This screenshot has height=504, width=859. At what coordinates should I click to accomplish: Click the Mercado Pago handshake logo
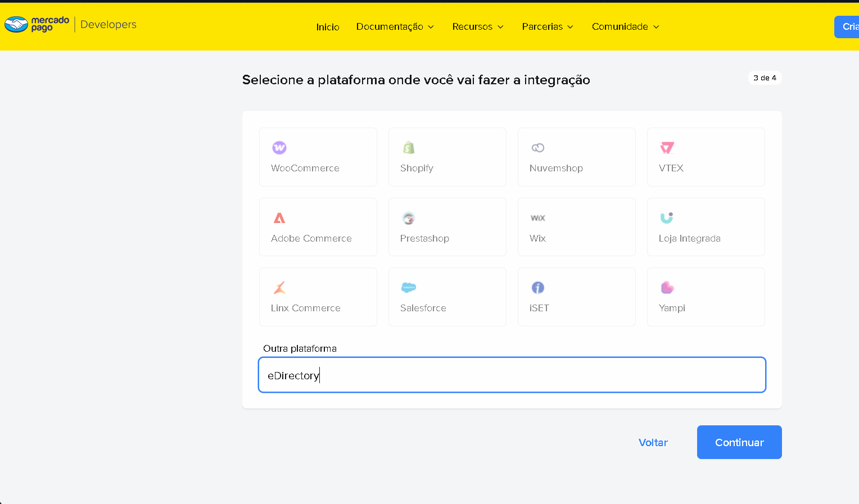pyautogui.click(x=16, y=24)
